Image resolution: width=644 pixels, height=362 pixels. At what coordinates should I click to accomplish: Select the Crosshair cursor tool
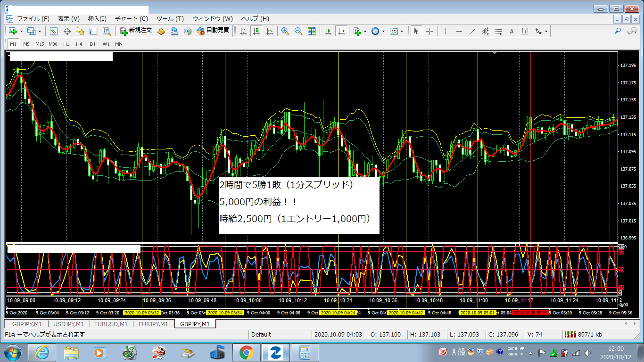click(x=429, y=31)
